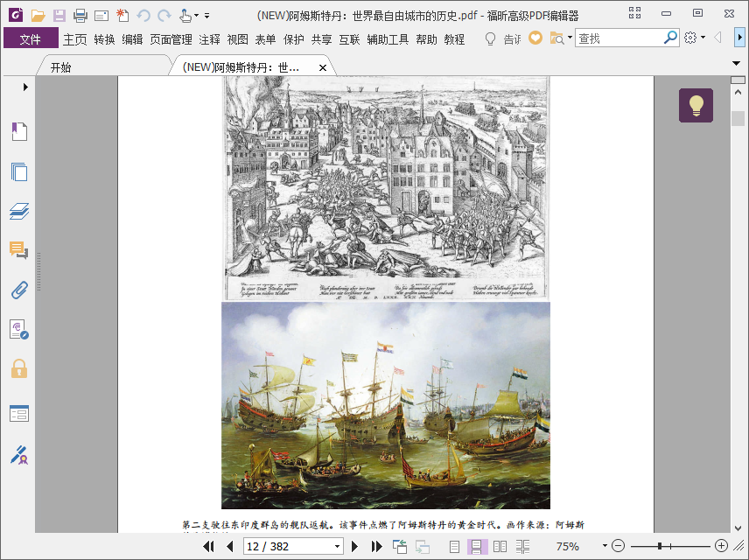This screenshot has height=560, width=749.
Task: Switch to the 保护 ribbon tab
Action: [x=294, y=39]
